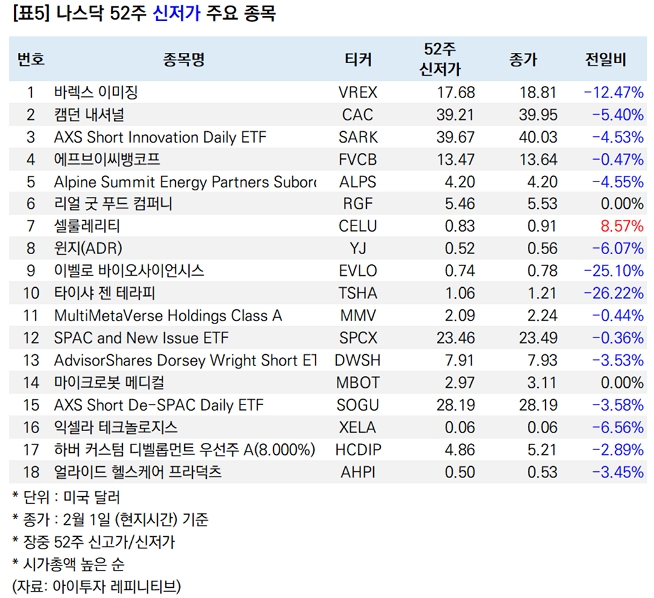Click the 종가 2월 1일 기준 footnote
Screen dimensions: 654x598
click(111, 520)
